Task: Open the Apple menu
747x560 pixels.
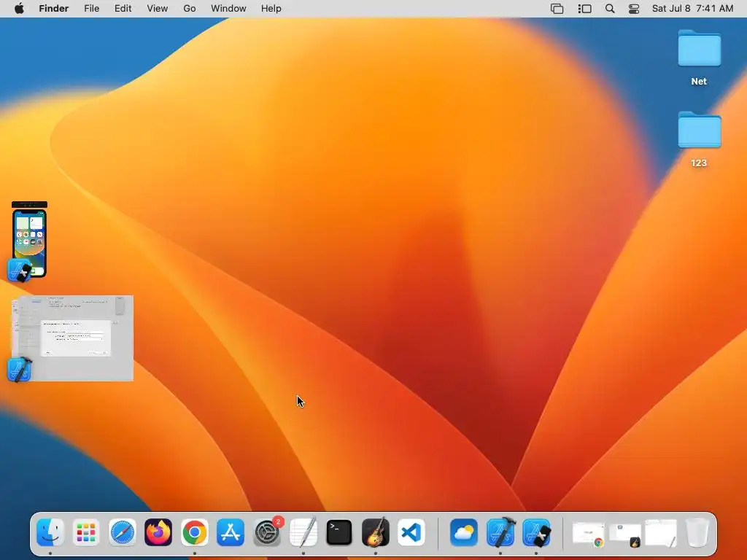Action: pyautogui.click(x=19, y=9)
